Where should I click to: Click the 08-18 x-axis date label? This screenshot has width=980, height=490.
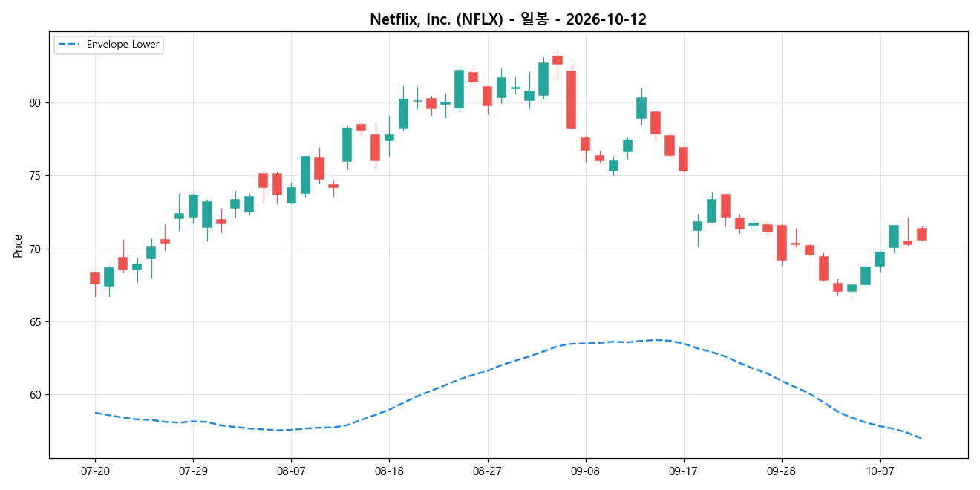389,471
